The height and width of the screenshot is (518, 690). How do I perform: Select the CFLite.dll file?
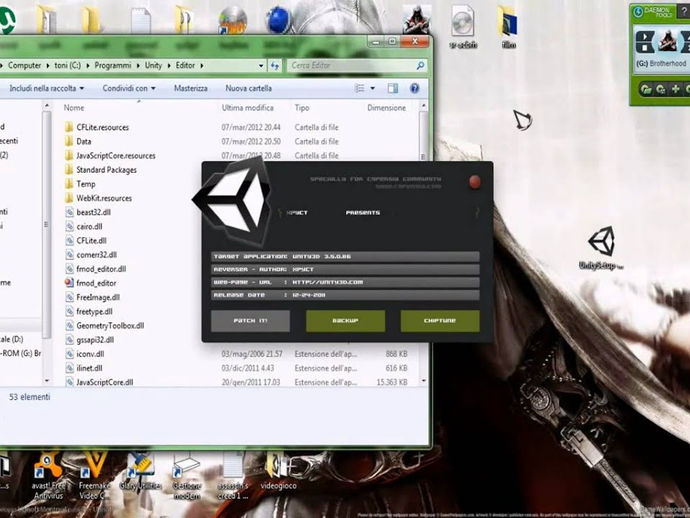[x=91, y=241]
